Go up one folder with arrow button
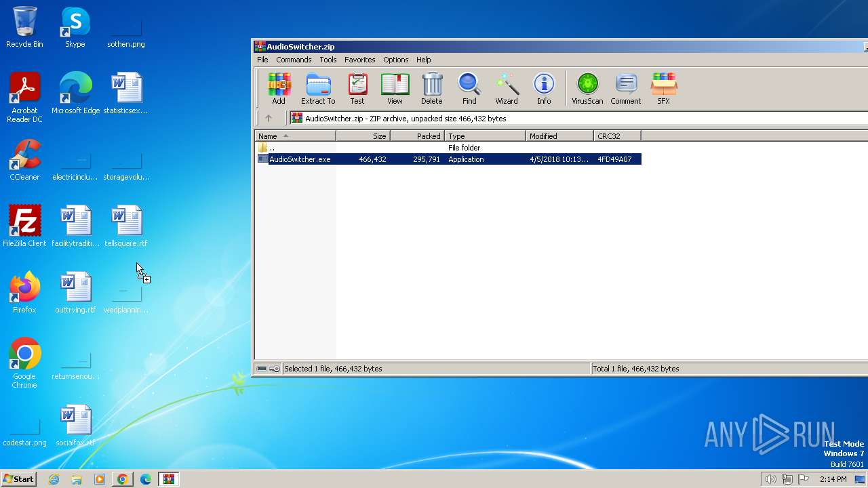Viewport: 868px width, 488px height. pos(269,119)
